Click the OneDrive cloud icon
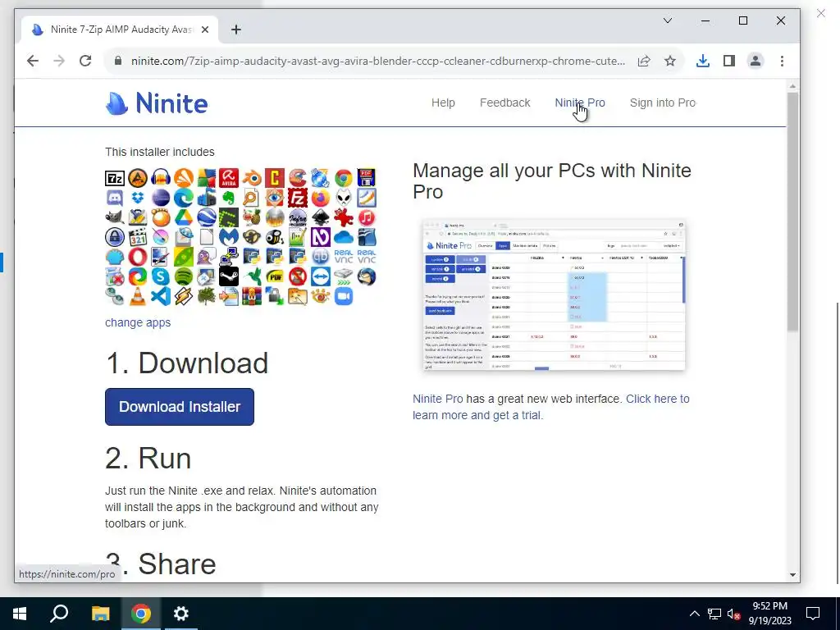The image size is (840, 630). click(344, 237)
